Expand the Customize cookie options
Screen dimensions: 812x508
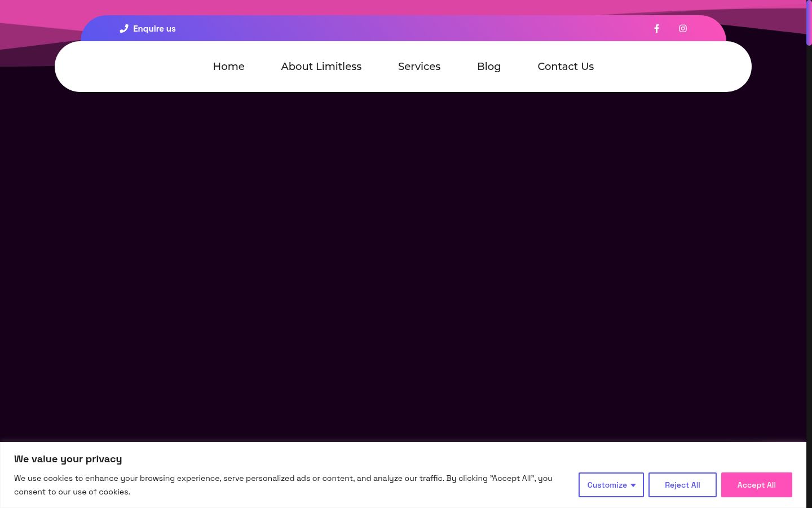point(611,485)
